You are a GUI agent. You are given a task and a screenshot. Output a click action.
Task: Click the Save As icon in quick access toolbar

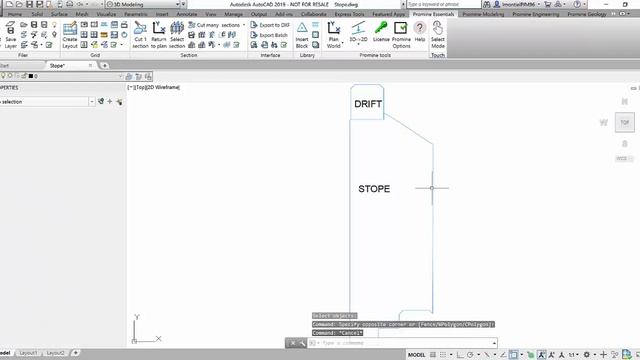coord(40,4)
